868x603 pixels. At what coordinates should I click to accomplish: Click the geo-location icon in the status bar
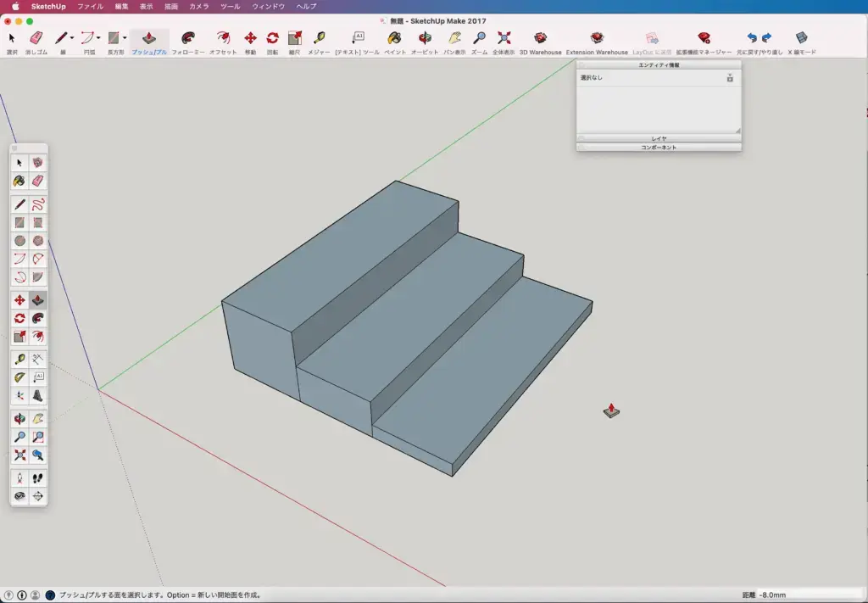tap(8, 595)
